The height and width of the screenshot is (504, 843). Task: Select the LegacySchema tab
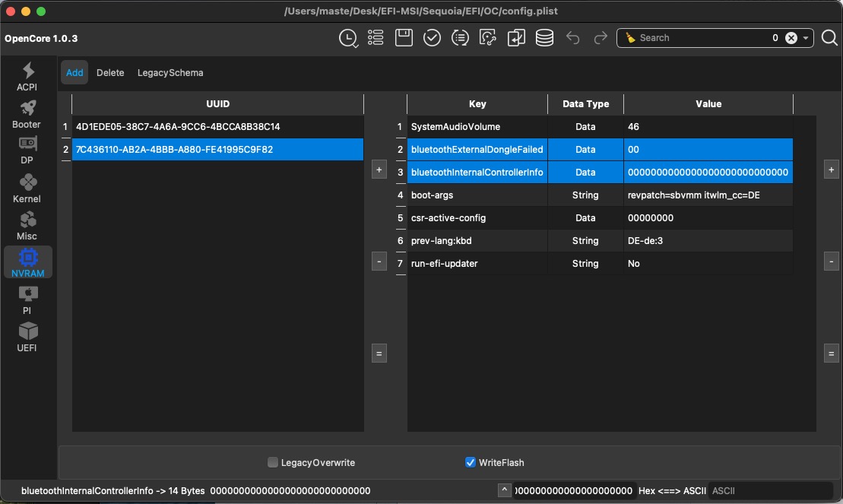tap(170, 73)
